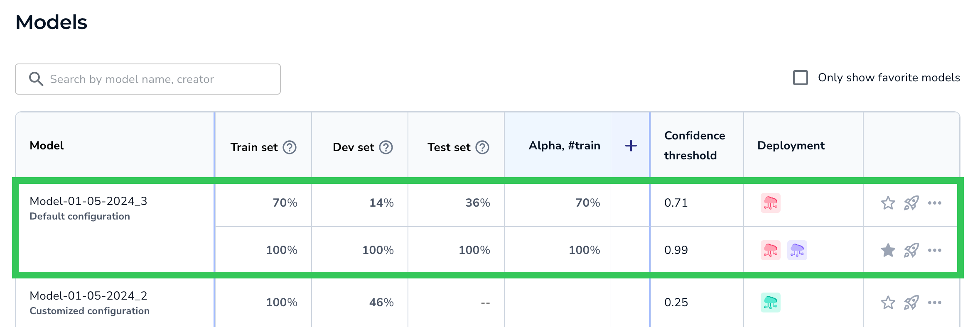
Task: Click rocket deploy icon in 0.99 threshold row
Action: [x=911, y=250]
